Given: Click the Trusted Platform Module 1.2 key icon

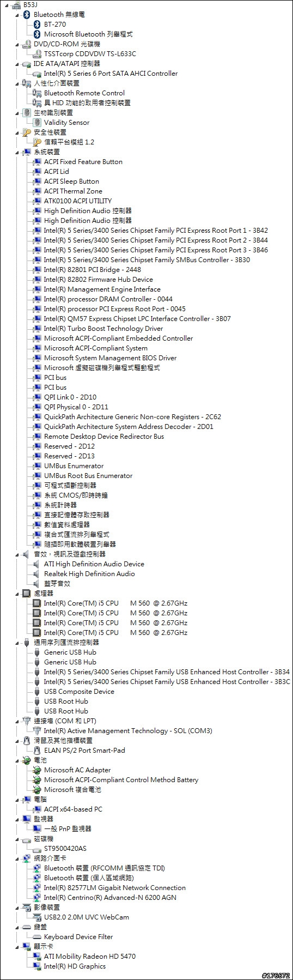Looking at the screenshot, I should click(37, 142).
